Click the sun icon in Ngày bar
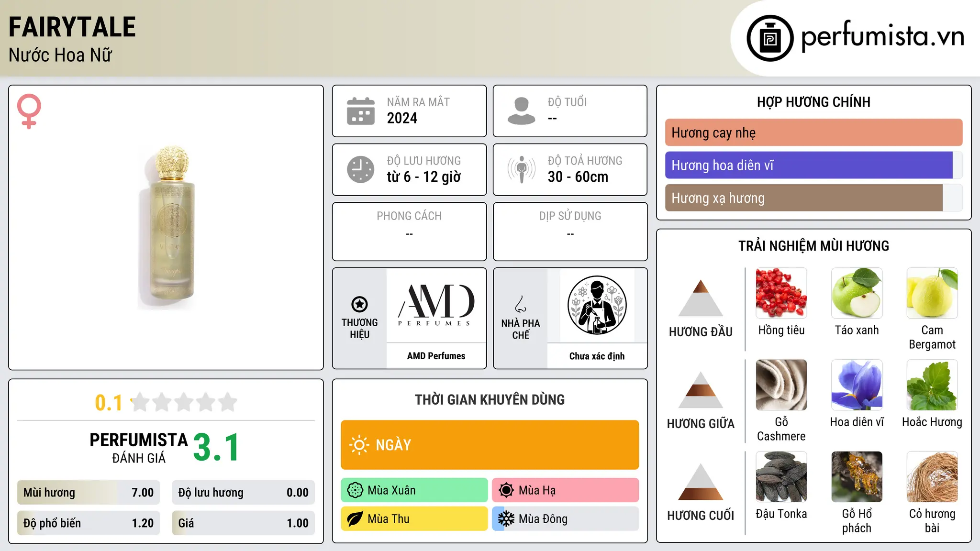 (x=359, y=445)
